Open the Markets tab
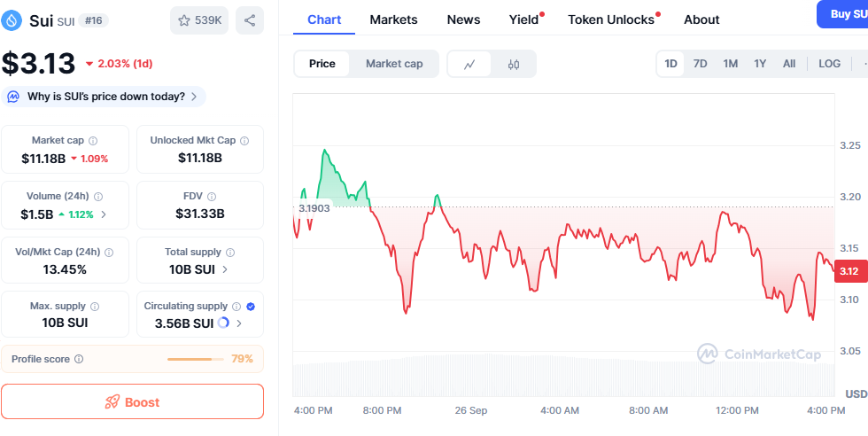 click(394, 19)
